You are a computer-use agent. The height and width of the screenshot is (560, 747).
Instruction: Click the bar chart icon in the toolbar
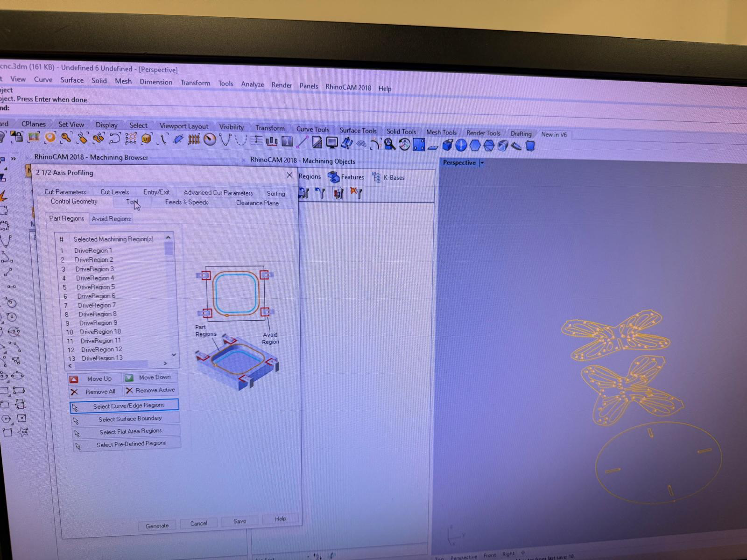pos(271,141)
